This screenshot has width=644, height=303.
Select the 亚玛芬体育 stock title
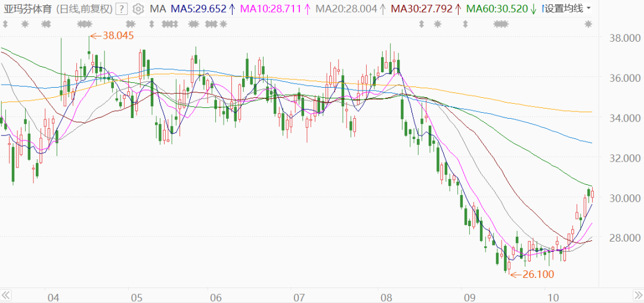(x=27, y=8)
